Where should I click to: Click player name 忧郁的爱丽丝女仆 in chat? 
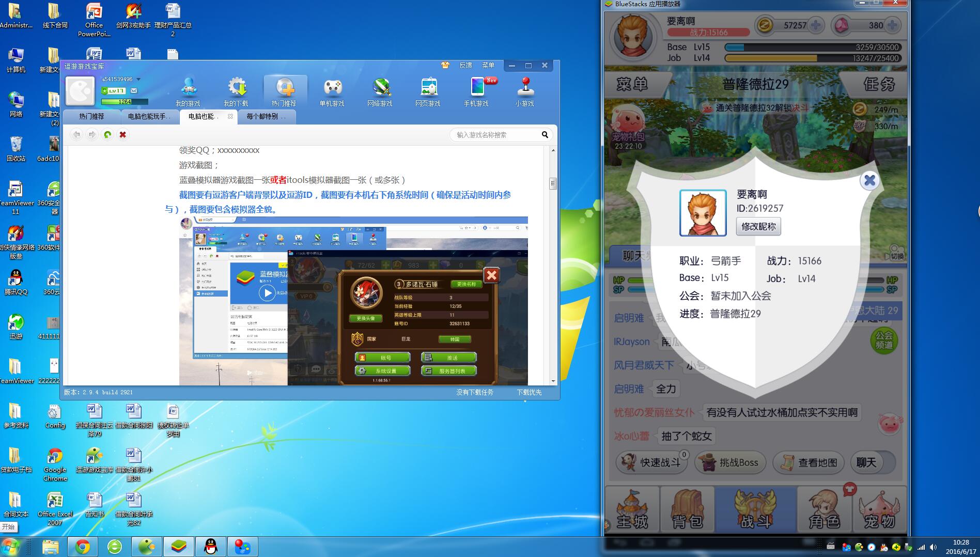pyautogui.click(x=654, y=412)
